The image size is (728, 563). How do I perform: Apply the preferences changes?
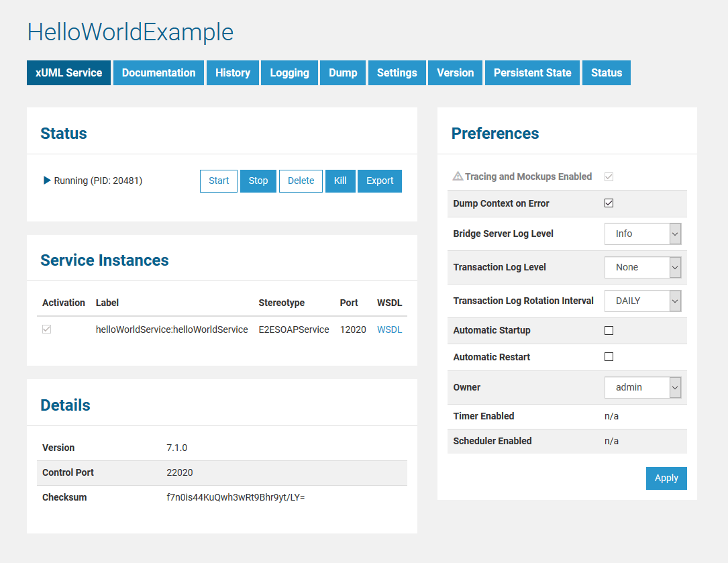coord(666,478)
